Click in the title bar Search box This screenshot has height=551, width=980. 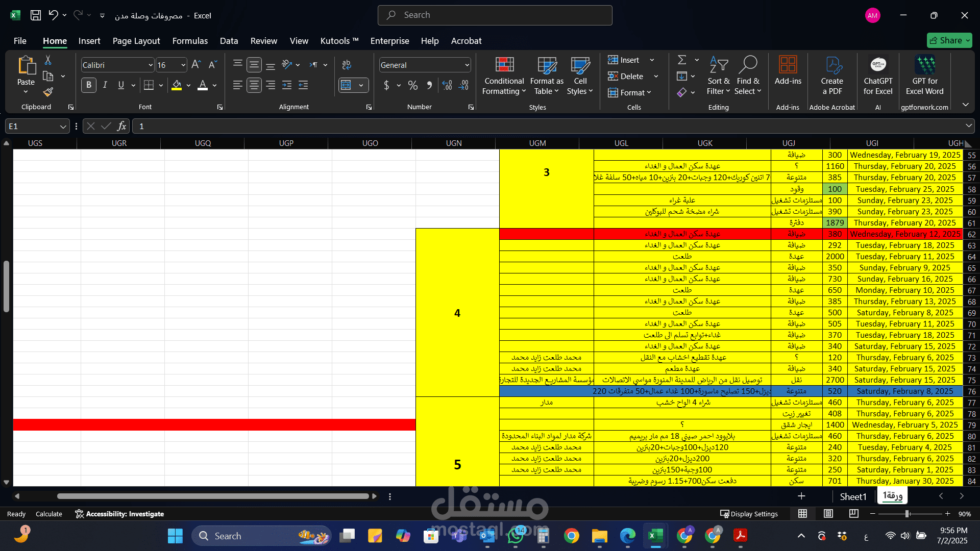[x=495, y=15]
